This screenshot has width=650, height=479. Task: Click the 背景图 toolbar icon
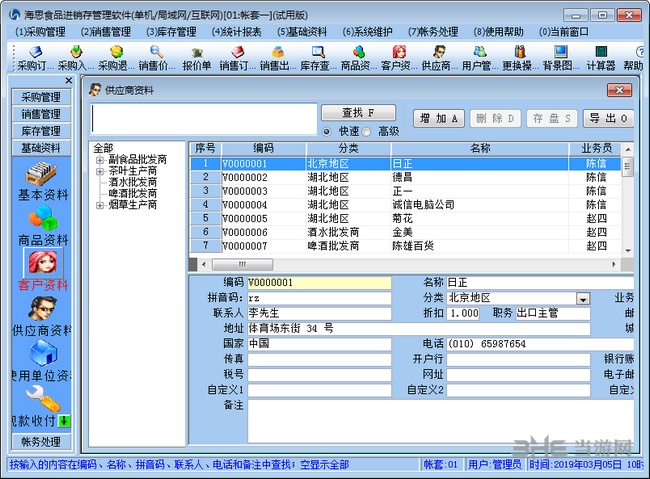tap(561, 58)
